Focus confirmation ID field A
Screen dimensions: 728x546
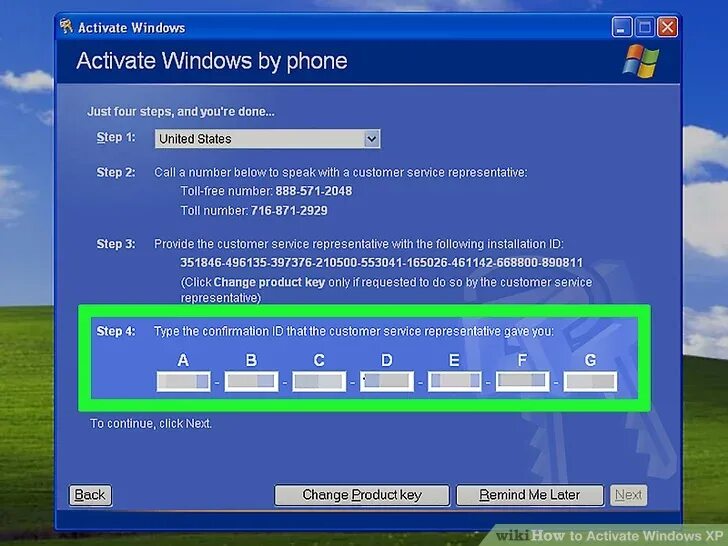coord(183,381)
